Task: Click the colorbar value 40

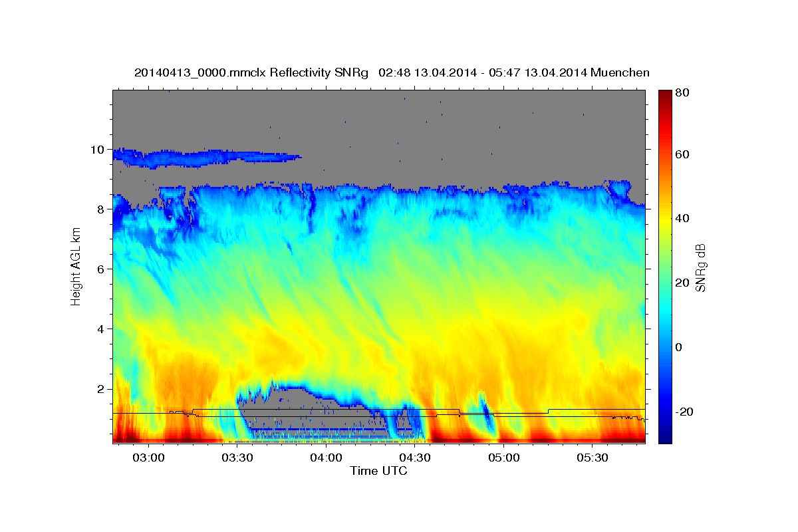Action: tap(682, 218)
